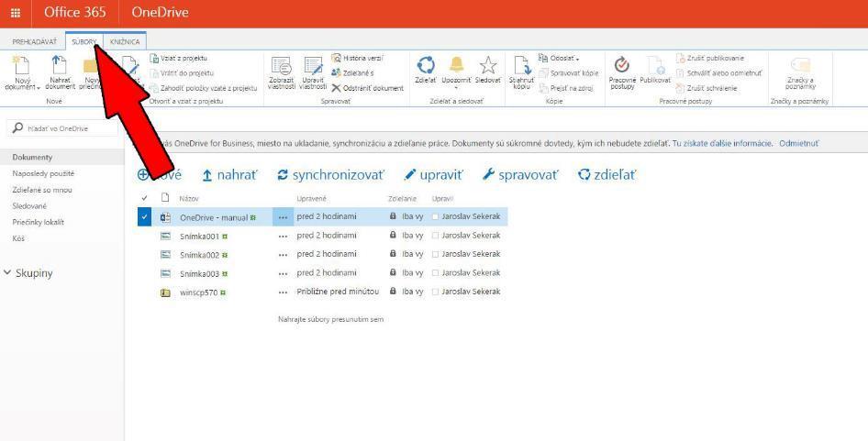Screen dimensions: 868x441
Task: Open ellipsis menu for Snímka001
Action: [x=283, y=237]
